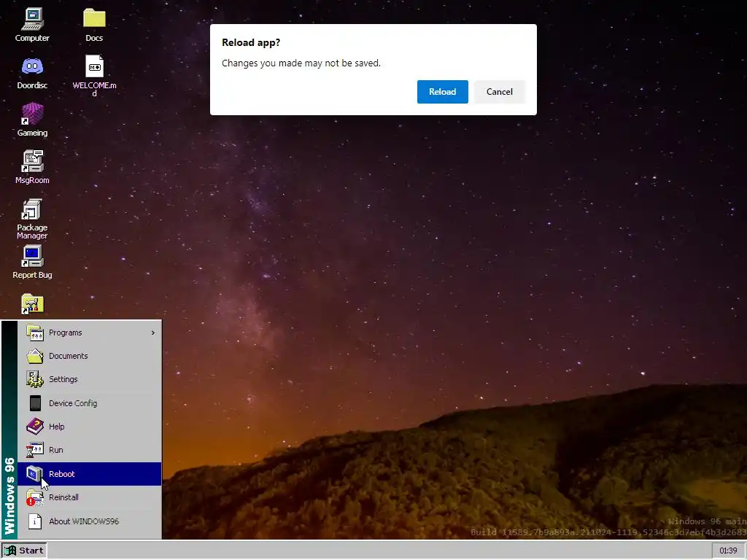The width and height of the screenshot is (747, 560).
Task: Select Help from the Start menu
Action: (x=90, y=426)
